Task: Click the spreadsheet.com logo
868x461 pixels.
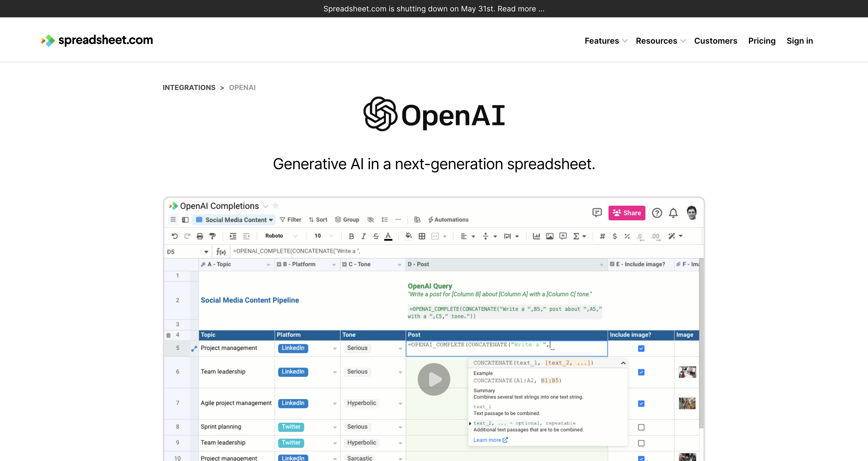Action: [x=97, y=40]
